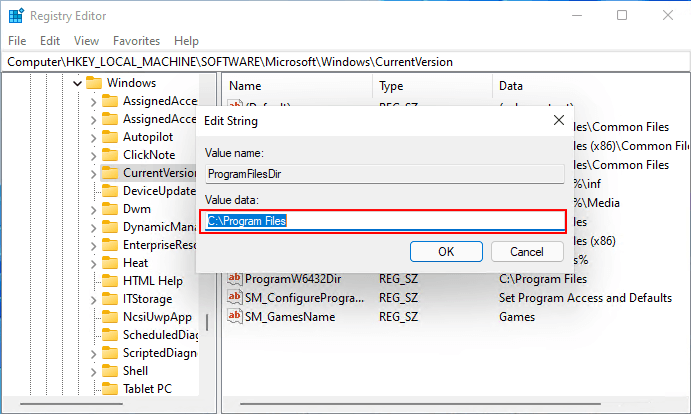The width and height of the screenshot is (691, 414).
Task: Click the Registry Editor app icon in title bar
Action: [15, 15]
